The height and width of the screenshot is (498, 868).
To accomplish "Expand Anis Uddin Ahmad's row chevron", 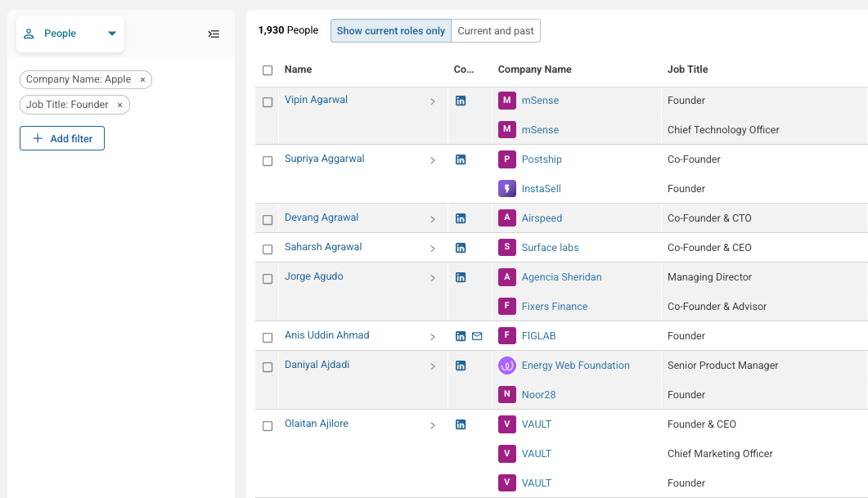I will [x=433, y=337].
